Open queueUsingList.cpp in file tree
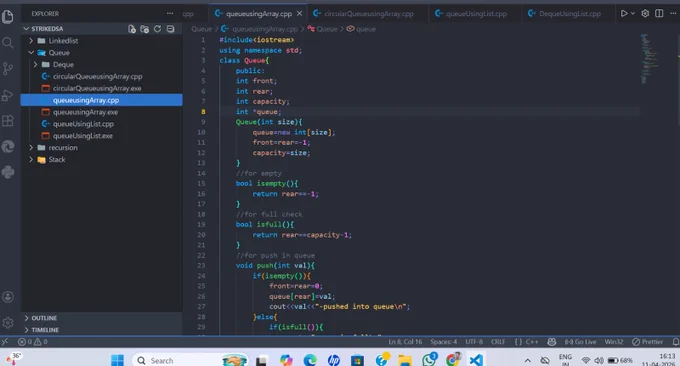 [83, 124]
